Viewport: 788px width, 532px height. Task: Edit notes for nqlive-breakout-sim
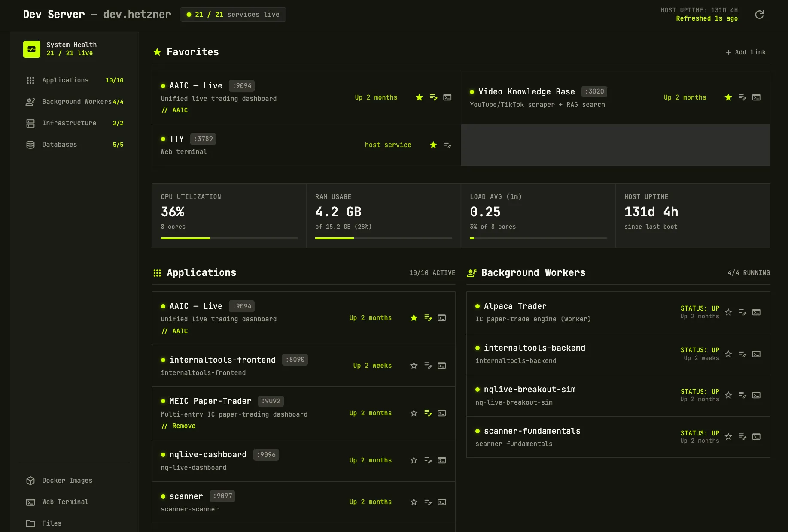click(742, 395)
